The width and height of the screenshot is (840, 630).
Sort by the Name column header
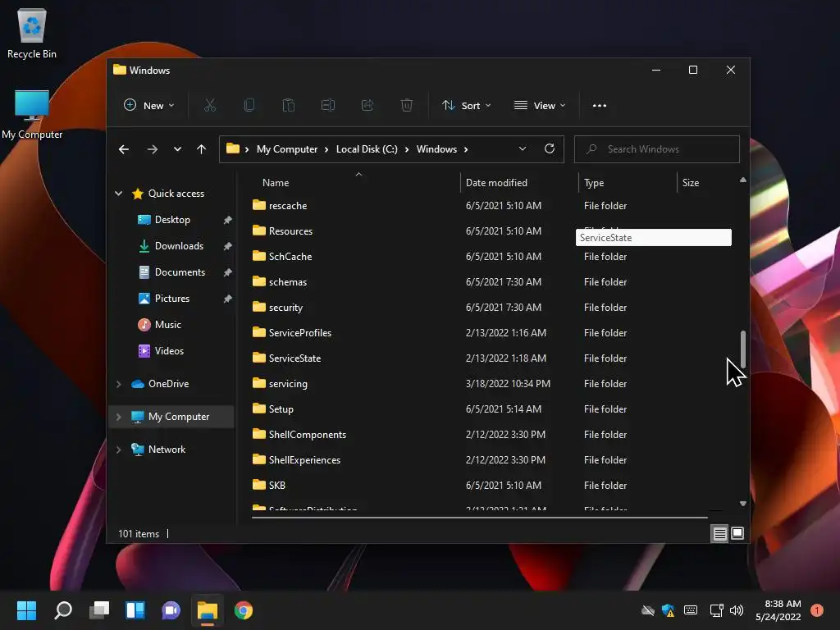[x=276, y=183]
